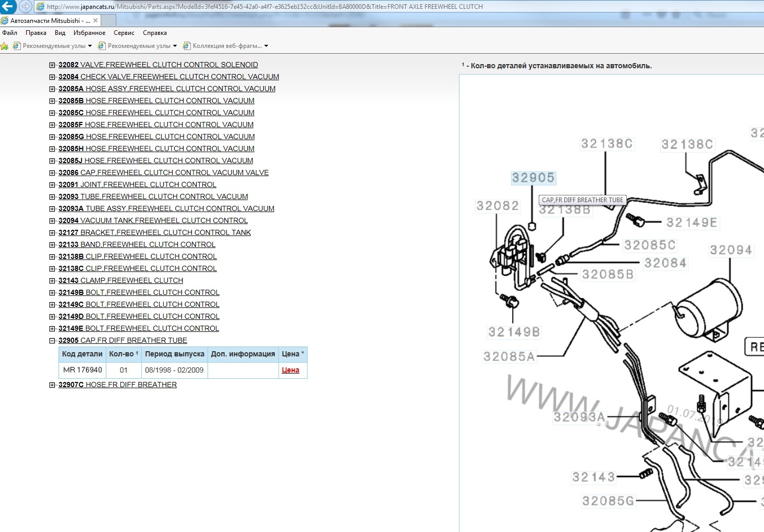Click the browser back arrow button
This screenshot has height=532, width=764.
coord(8,7)
